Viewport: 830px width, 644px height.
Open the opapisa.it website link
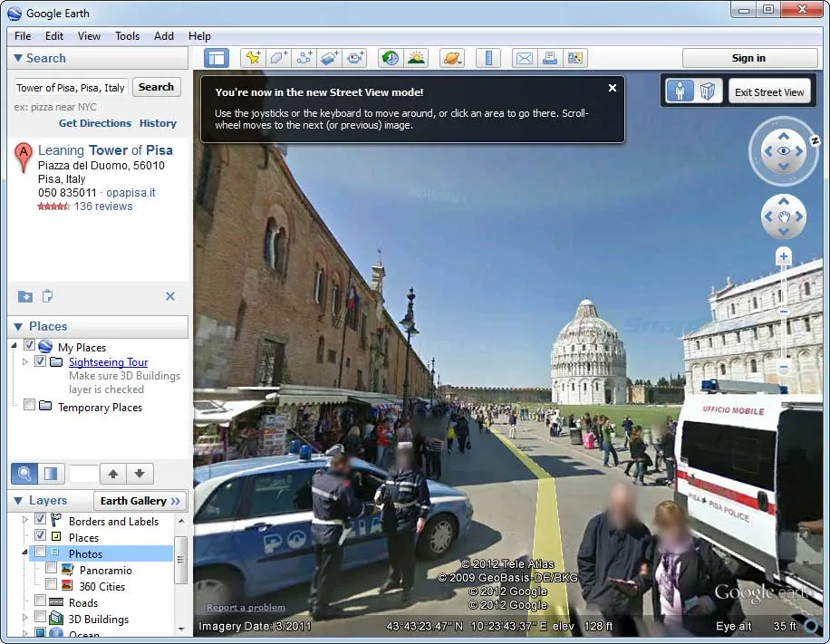[x=130, y=193]
